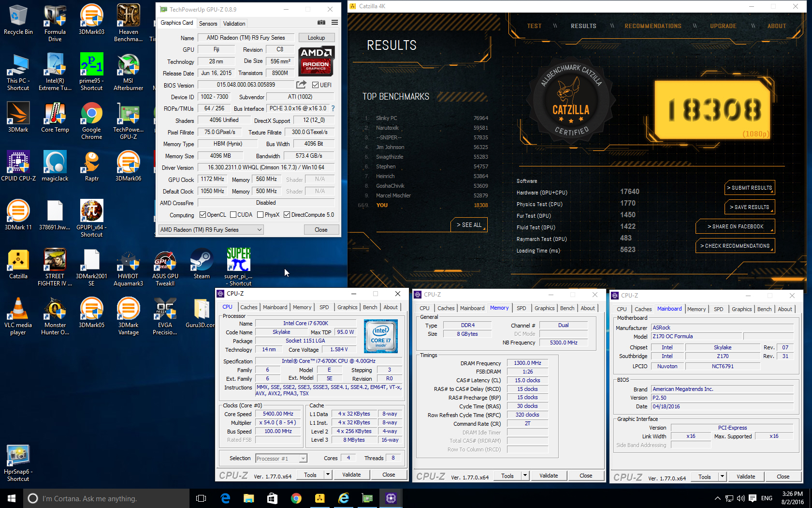Launch the super_pi shortcut icon
Viewport: 812px width, 508px height.
pyautogui.click(x=238, y=268)
